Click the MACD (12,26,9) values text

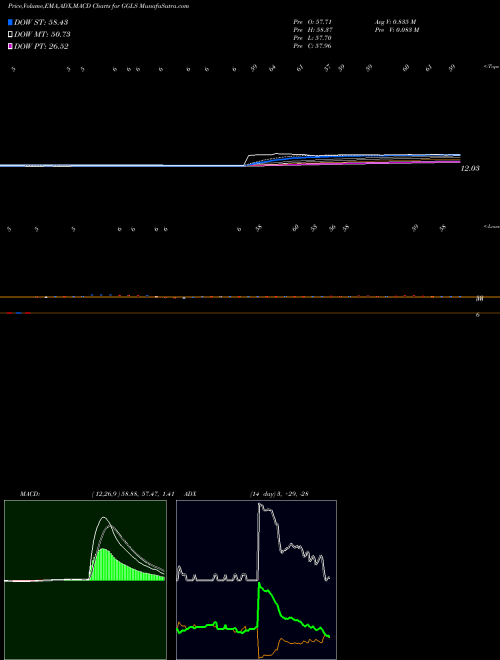tap(133, 494)
